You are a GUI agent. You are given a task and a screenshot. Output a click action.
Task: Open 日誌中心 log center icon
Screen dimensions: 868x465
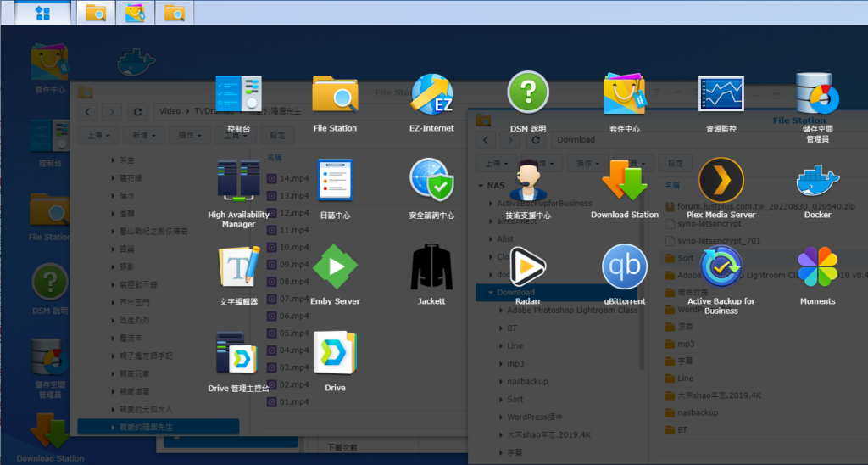point(335,180)
